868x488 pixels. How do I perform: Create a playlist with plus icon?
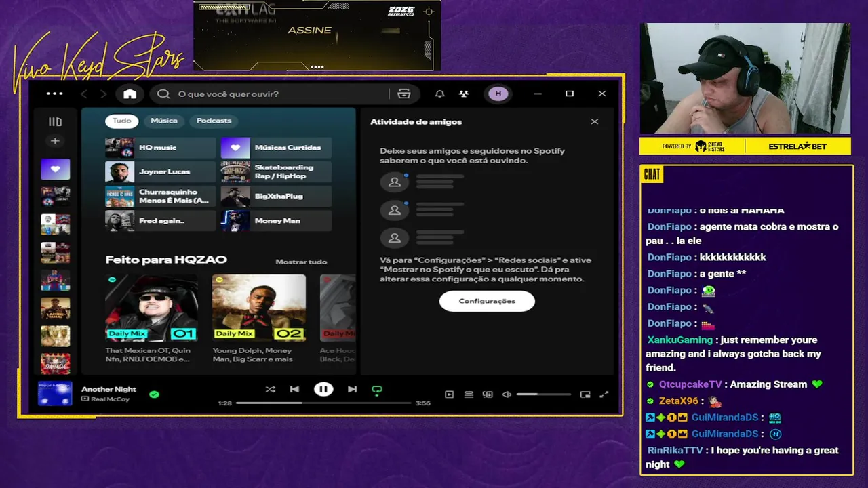point(55,141)
